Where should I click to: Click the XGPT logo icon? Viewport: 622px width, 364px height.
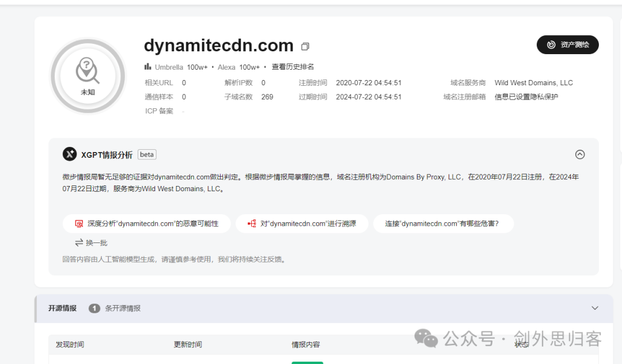pos(70,154)
